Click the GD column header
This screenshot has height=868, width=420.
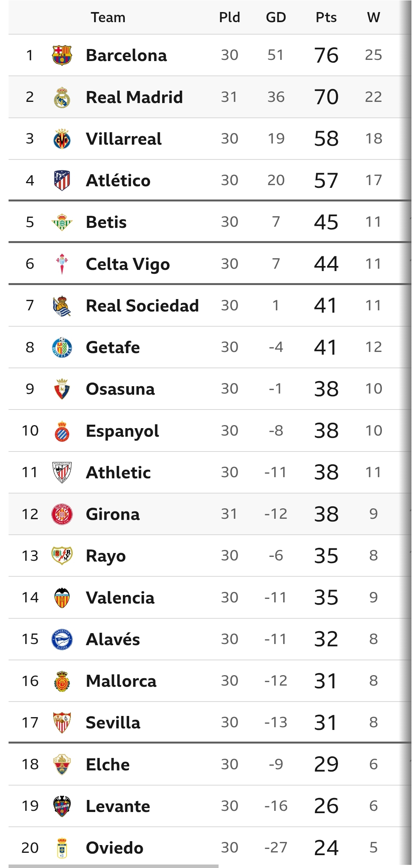[276, 17]
